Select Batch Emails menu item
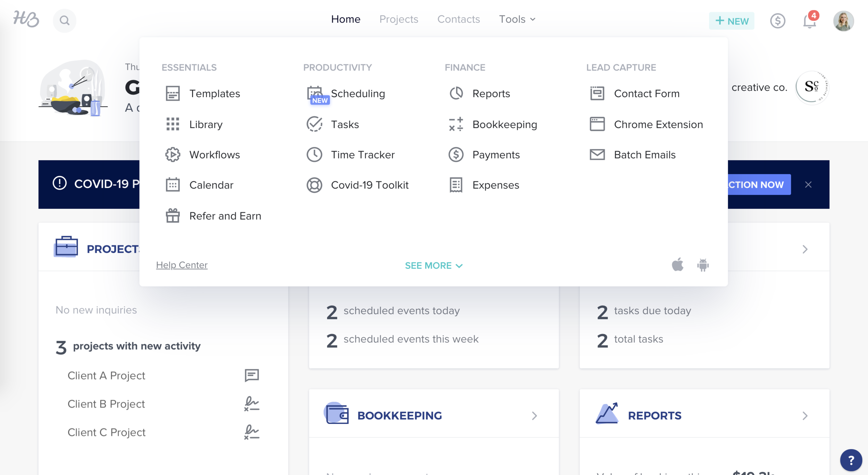 [633, 155]
